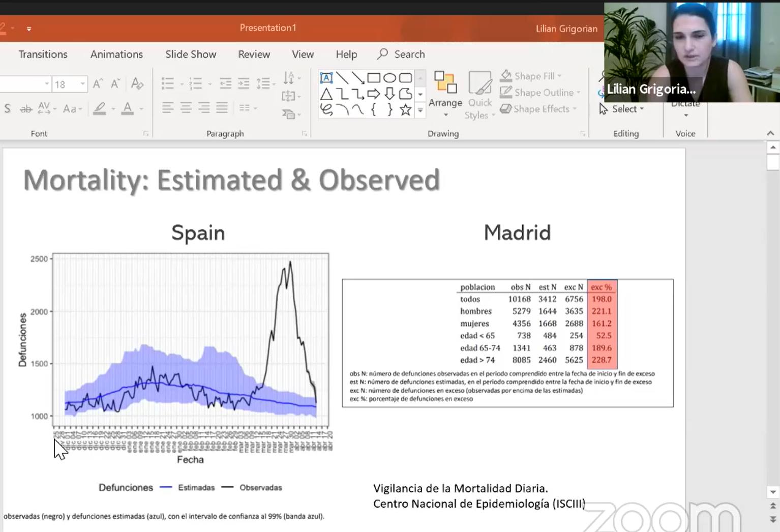Click the Increase Font Size icon

click(x=98, y=84)
